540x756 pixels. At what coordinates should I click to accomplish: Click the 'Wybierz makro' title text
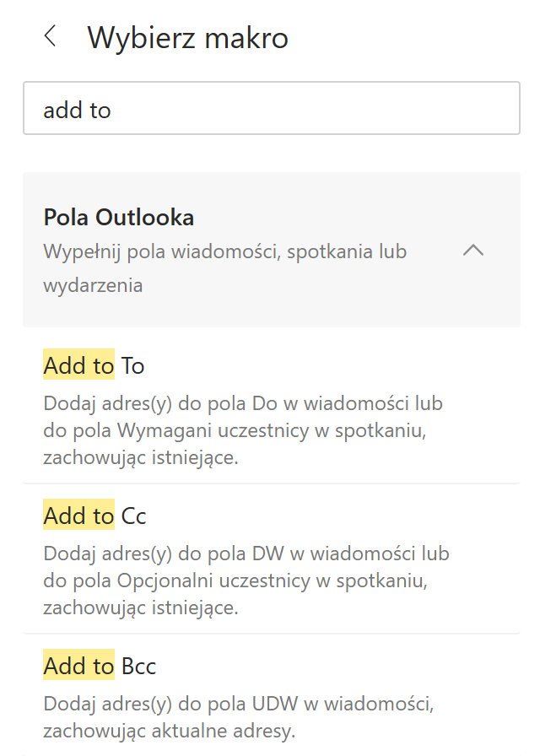(187, 37)
